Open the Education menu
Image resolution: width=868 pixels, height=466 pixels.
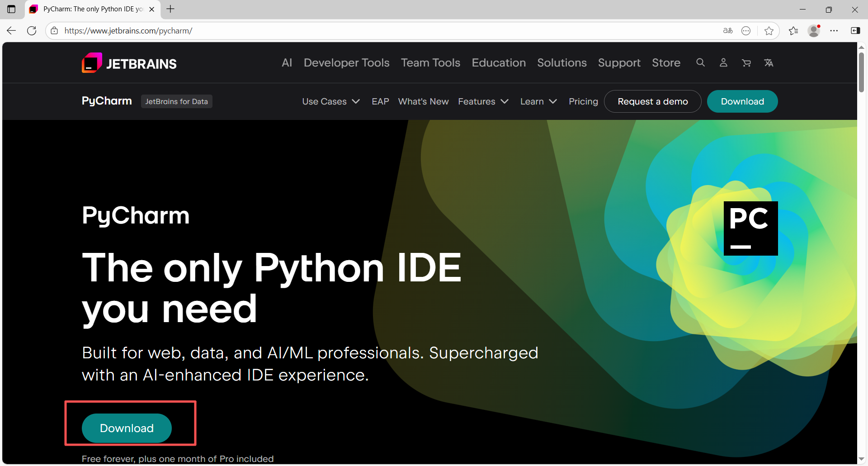tap(499, 62)
